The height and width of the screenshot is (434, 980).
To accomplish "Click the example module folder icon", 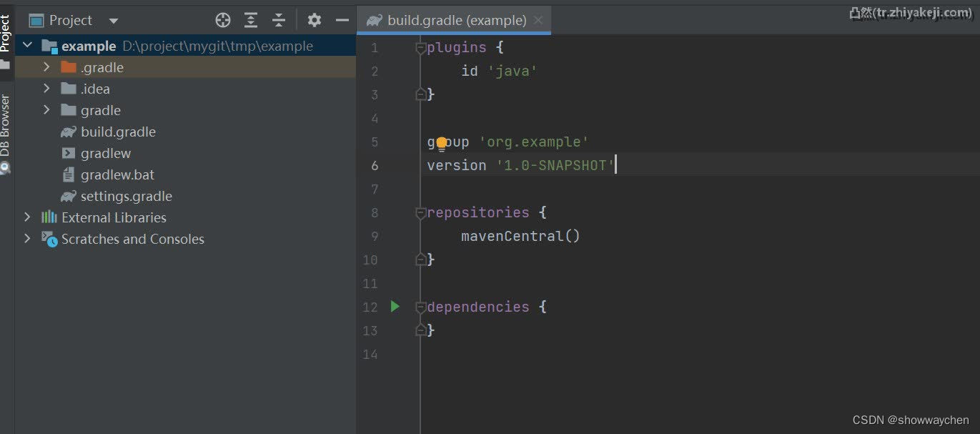I will (x=49, y=46).
